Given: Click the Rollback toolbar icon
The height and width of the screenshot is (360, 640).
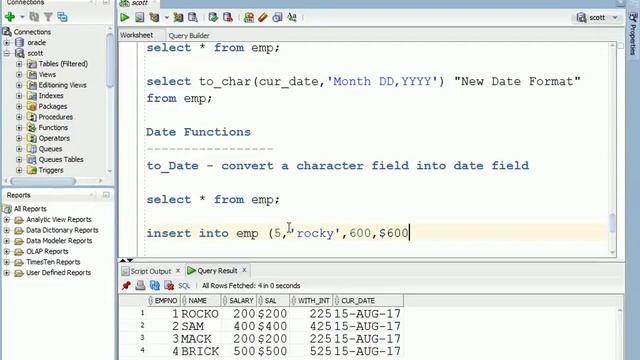Looking at the screenshot, I should (x=228, y=17).
